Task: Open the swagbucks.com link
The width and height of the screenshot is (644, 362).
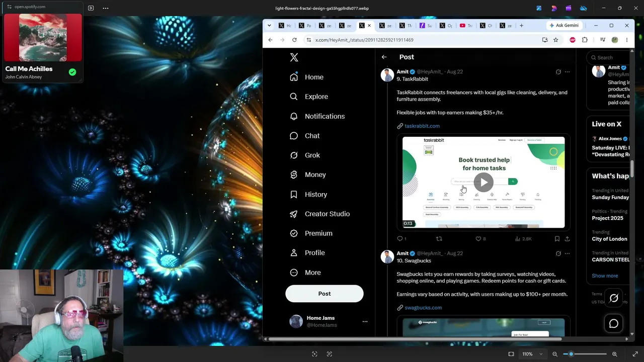Action: (x=423, y=308)
